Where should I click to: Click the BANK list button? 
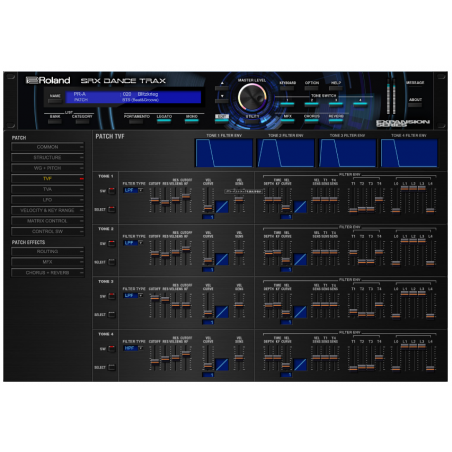(x=55, y=122)
